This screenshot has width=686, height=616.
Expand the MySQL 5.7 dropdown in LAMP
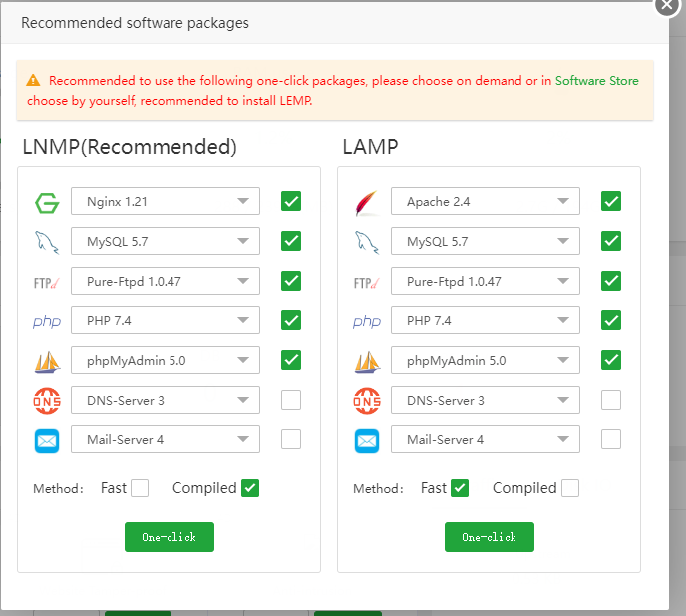(486, 241)
